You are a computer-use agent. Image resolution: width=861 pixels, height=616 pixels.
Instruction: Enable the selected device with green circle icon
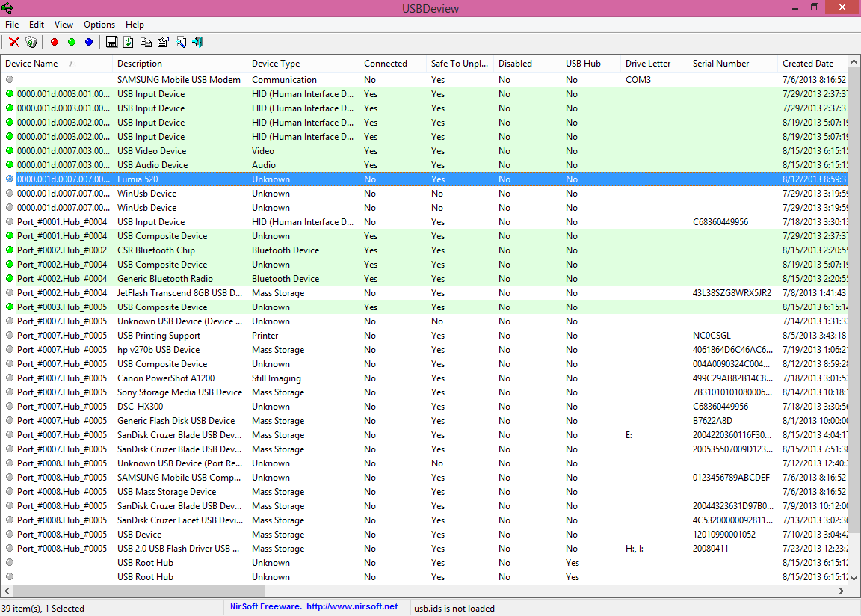coord(72,42)
